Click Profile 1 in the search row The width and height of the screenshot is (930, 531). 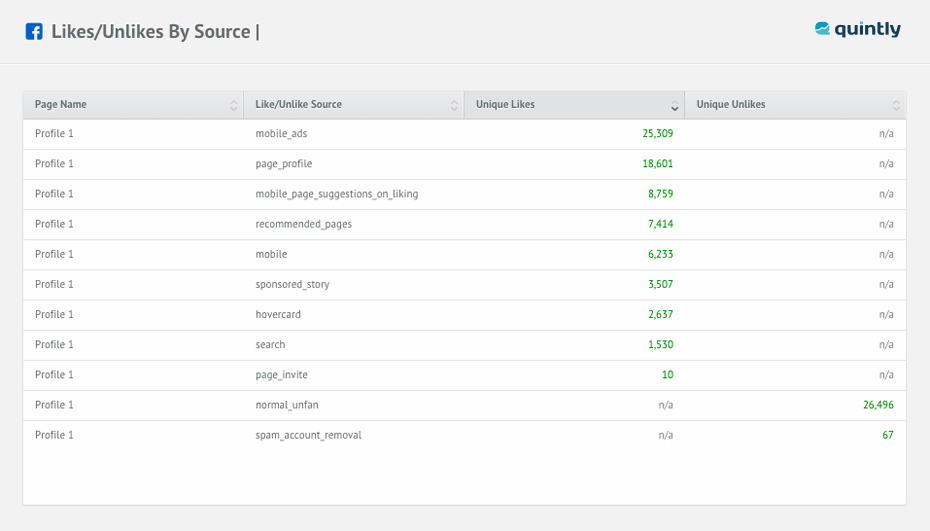(x=54, y=345)
